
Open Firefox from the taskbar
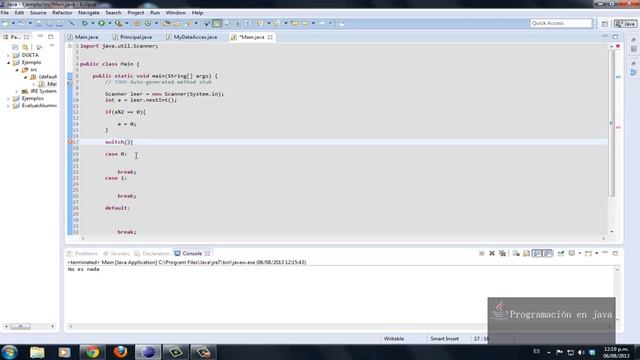click(120, 352)
